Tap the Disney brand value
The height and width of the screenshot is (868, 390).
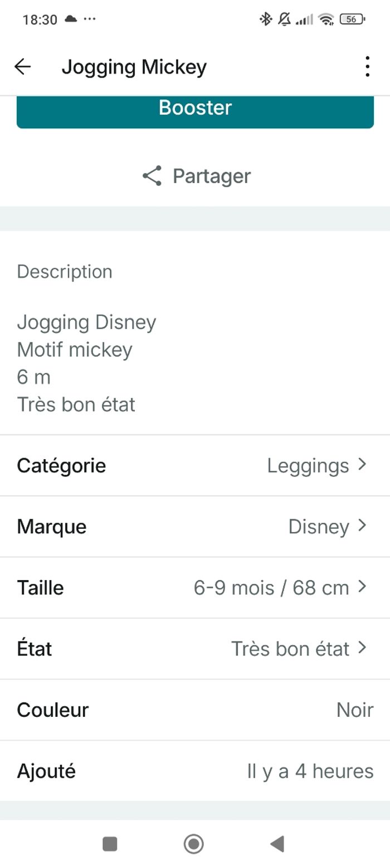tap(318, 527)
